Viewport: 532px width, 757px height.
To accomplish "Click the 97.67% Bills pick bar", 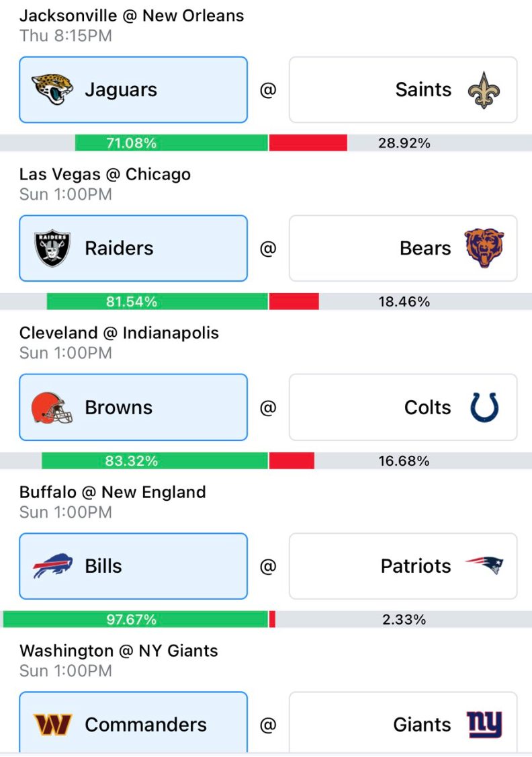I will [x=135, y=619].
